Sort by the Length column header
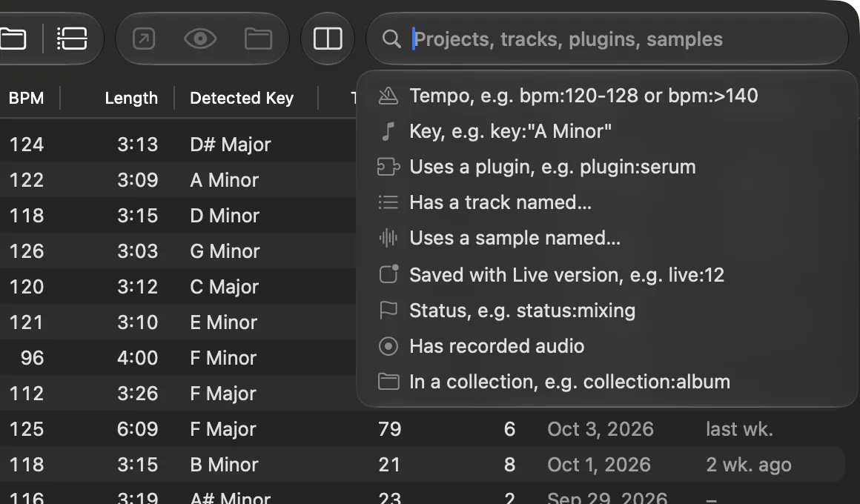Image resolution: width=860 pixels, height=504 pixels. (x=131, y=98)
